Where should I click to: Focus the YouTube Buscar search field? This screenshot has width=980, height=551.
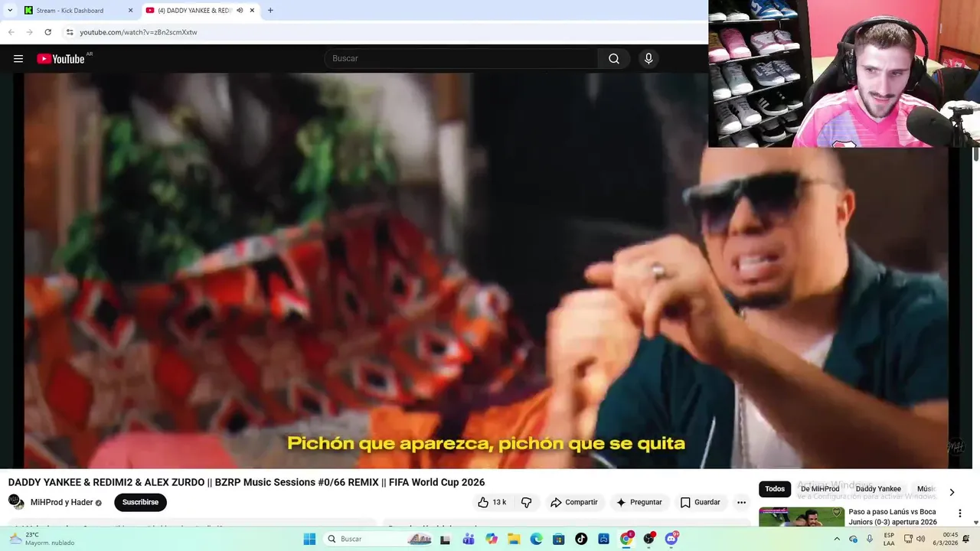coord(461,59)
